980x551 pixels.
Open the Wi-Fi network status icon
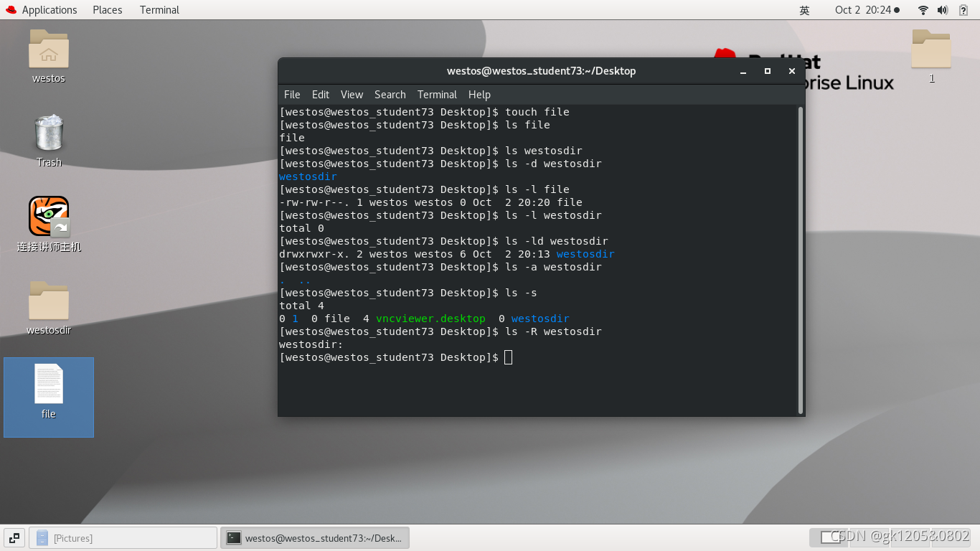coord(923,10)
